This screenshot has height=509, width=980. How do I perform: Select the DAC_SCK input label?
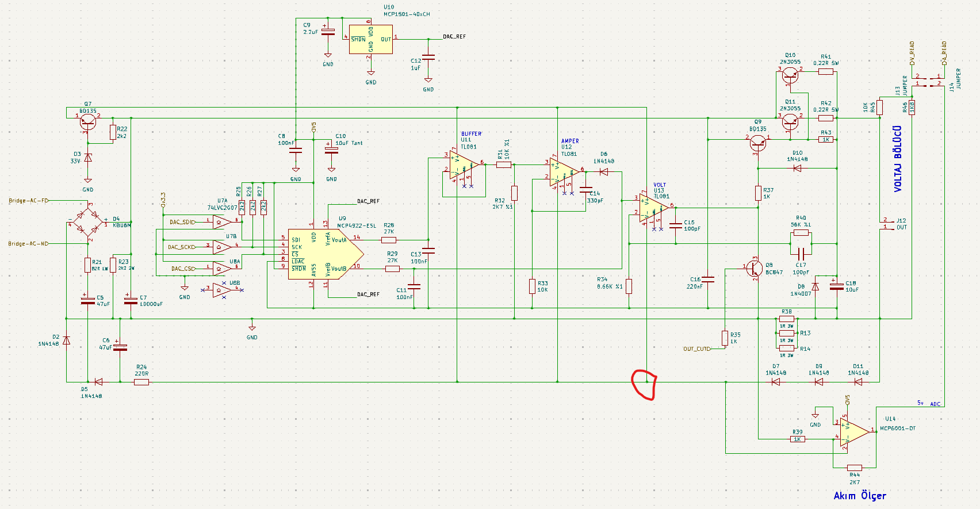click(x=181, y=247)
